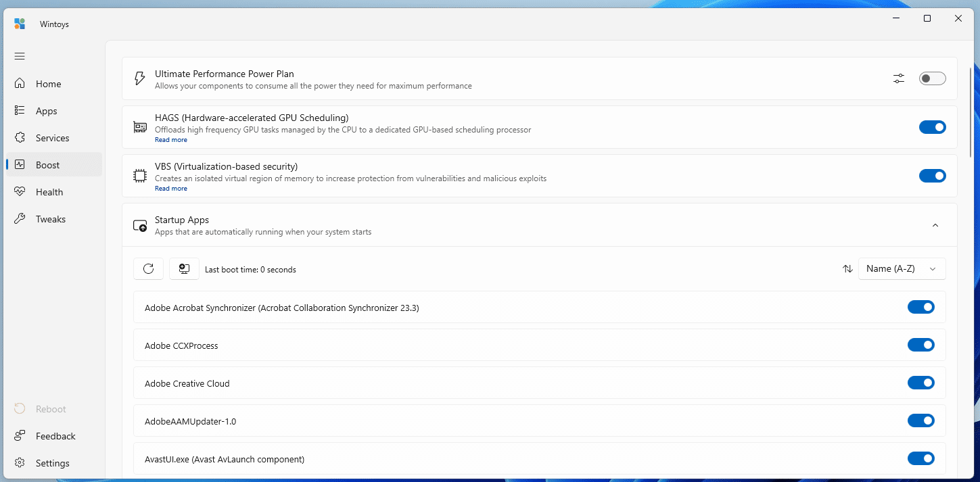
Task: Click Read more link under HAGS
Action: 171,140
